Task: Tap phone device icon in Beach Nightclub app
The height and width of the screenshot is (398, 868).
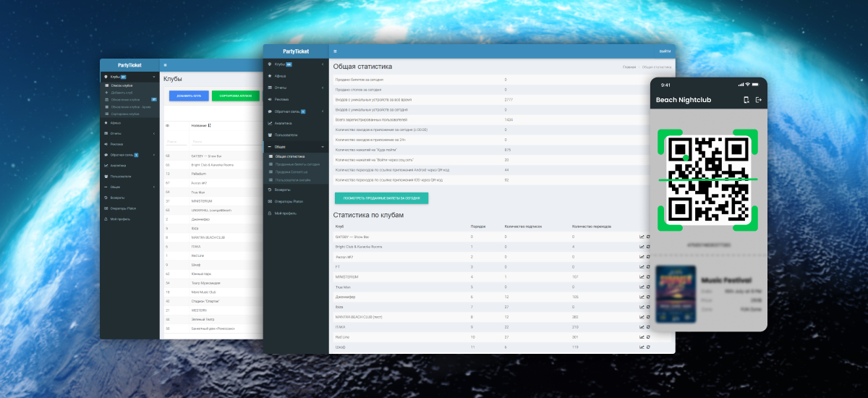Action: pos(746,100)
